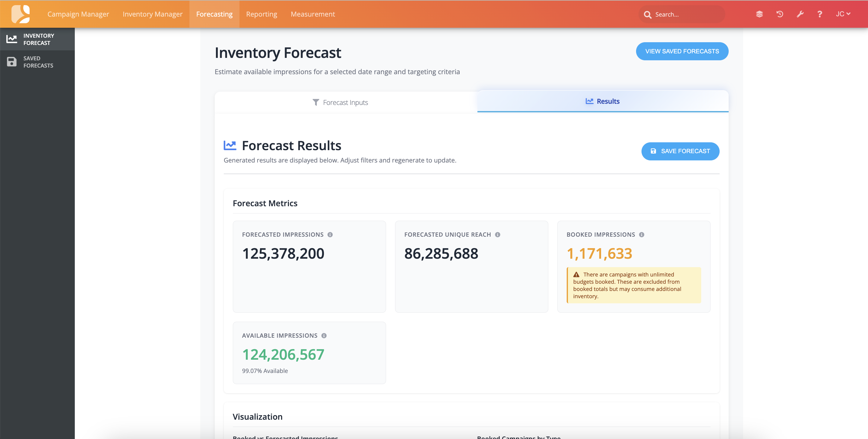Show info for Forecasted Unique Reach metric
This screenshot has height=439, width=868.
pyautogui.click(x=497, y=235)
